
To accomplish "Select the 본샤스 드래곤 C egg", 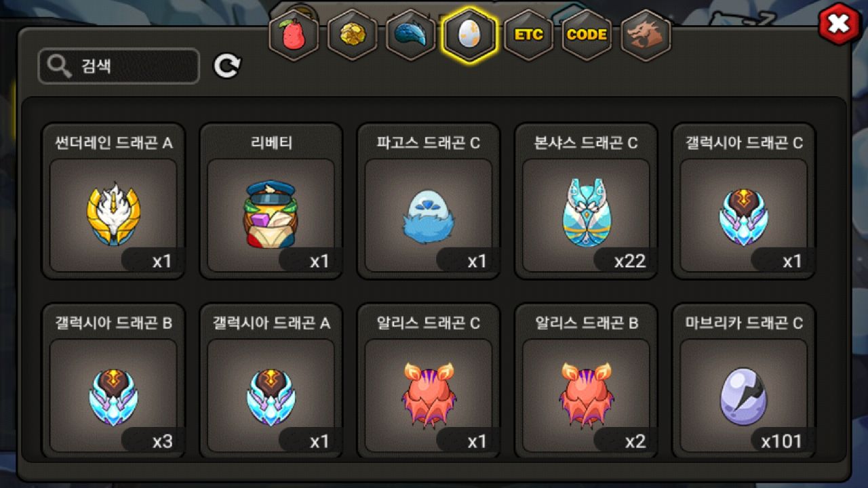I will pos(586,201).
